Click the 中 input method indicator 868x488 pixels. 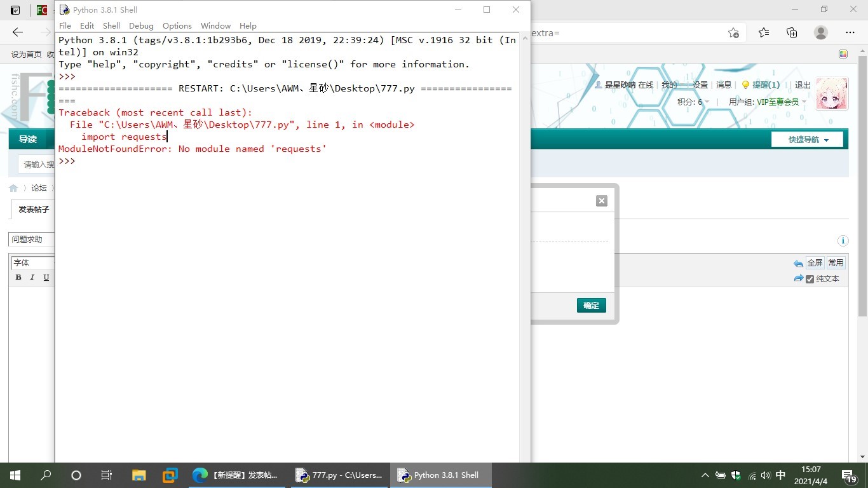(781, 475)
